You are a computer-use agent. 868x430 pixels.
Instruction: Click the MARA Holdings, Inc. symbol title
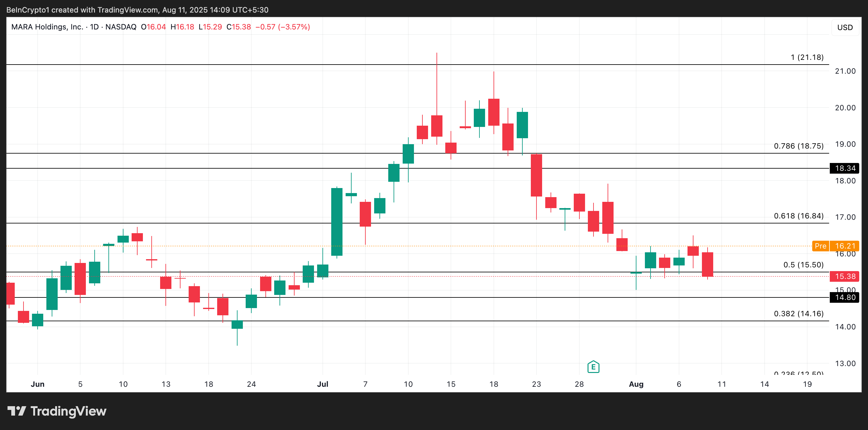point(47,27)
